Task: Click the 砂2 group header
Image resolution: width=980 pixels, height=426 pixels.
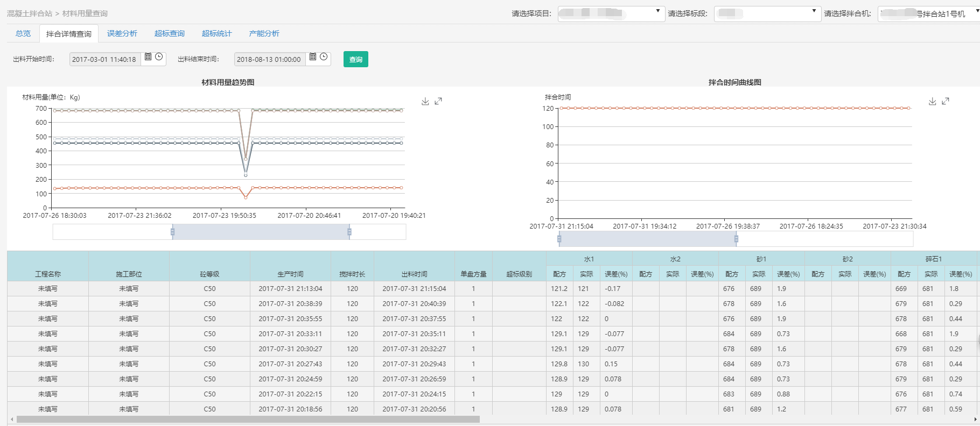Action: (848, 259)
